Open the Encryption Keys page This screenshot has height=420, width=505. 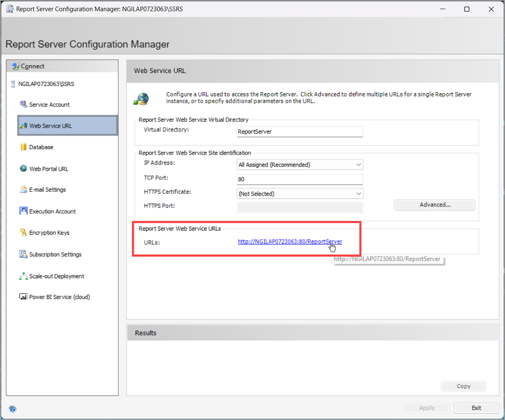49,233
